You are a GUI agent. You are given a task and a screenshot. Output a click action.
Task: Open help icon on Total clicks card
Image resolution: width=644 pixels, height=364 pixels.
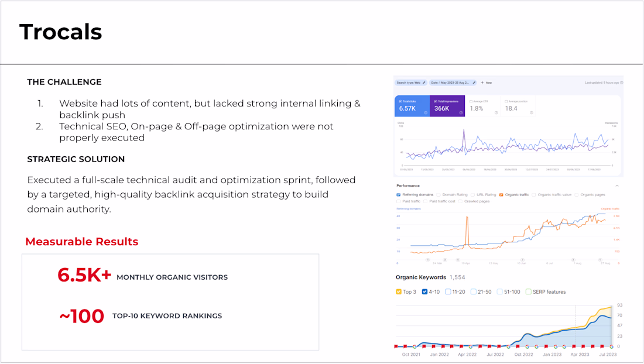click(426, 112)
